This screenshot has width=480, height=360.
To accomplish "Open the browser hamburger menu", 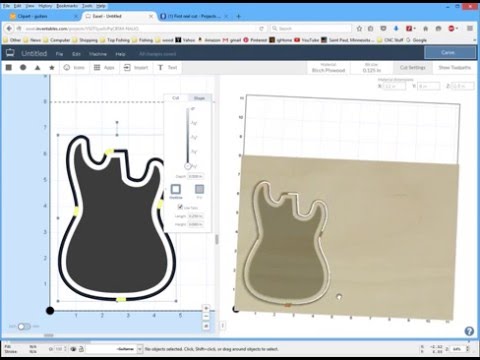I will pos(470,29).
